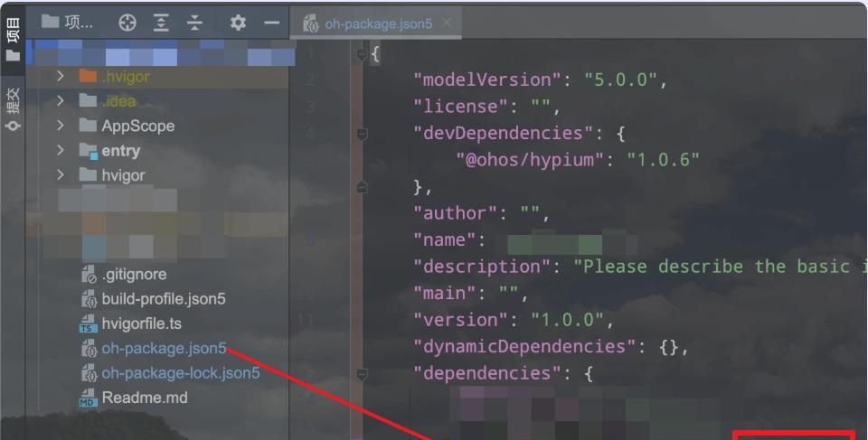868x440 pixels.
Task: Open the Commit tool window on left strip
Action: 13,108
